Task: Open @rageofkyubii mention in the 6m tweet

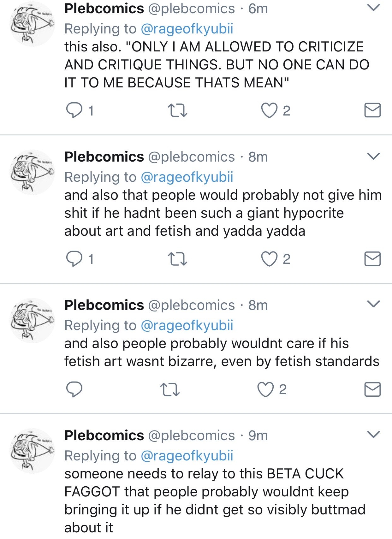Action: [x=187, y=29]
